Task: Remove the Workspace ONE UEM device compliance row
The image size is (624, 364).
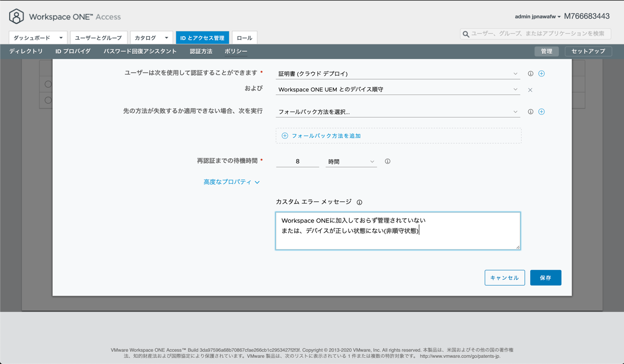Action: (x=530, y=90)
